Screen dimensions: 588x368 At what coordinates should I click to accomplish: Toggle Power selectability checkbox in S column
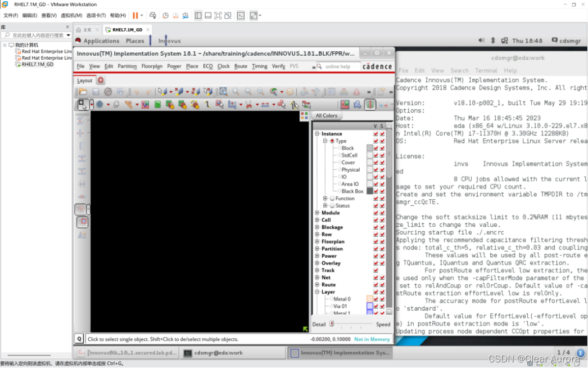click(x=382, y=255)
